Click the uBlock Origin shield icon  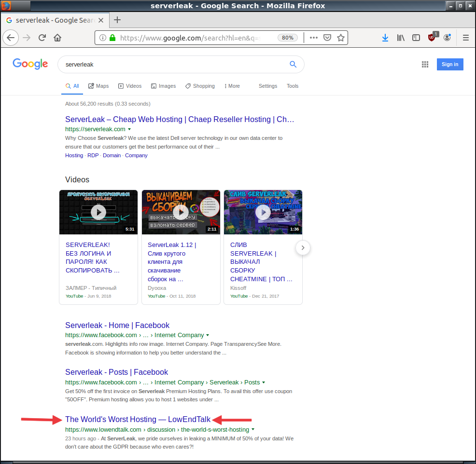click(432, 38)
